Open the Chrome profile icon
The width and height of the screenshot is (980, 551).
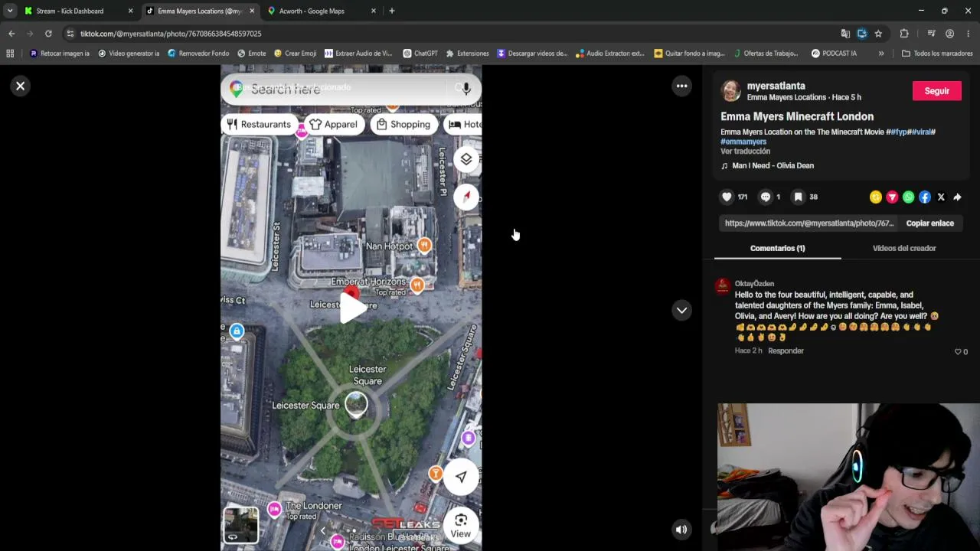pyautogui.click(x=949, y=34)
